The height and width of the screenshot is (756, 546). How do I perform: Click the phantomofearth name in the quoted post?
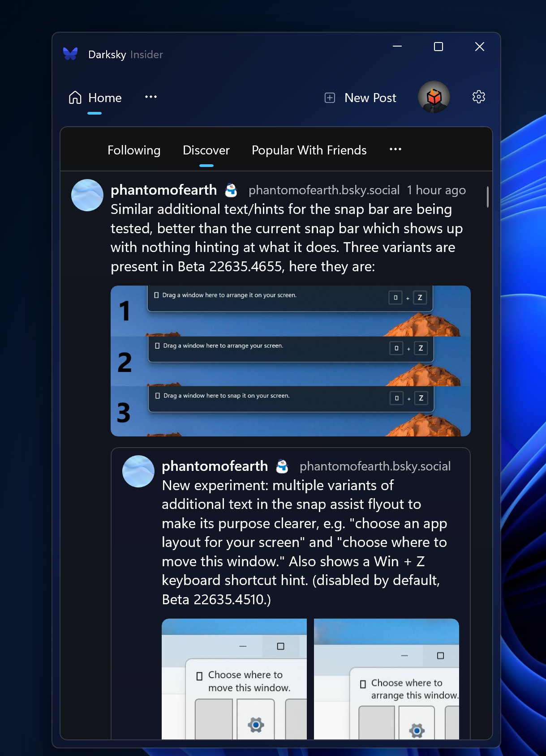coord(215,466)
